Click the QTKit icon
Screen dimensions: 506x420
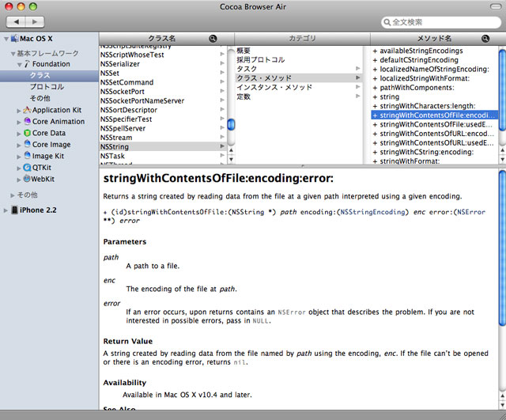(x=28, y=167)
